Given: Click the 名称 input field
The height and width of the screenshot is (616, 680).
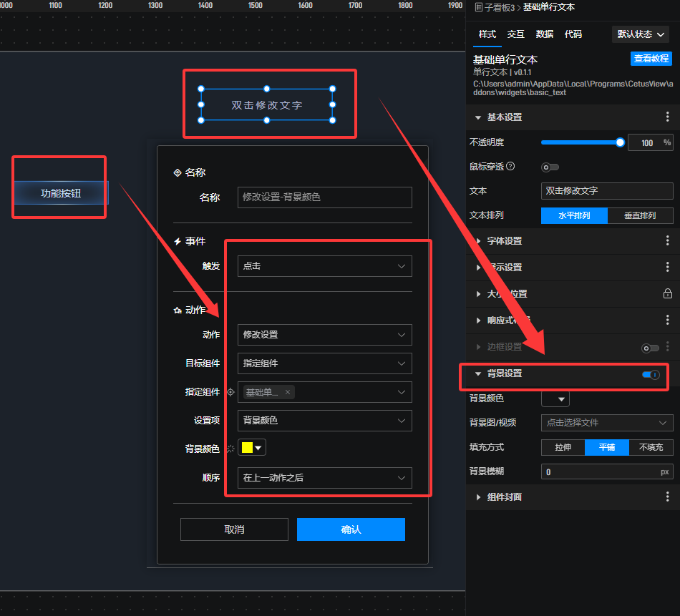Looking at the screenshot, I should pos(324,197).
